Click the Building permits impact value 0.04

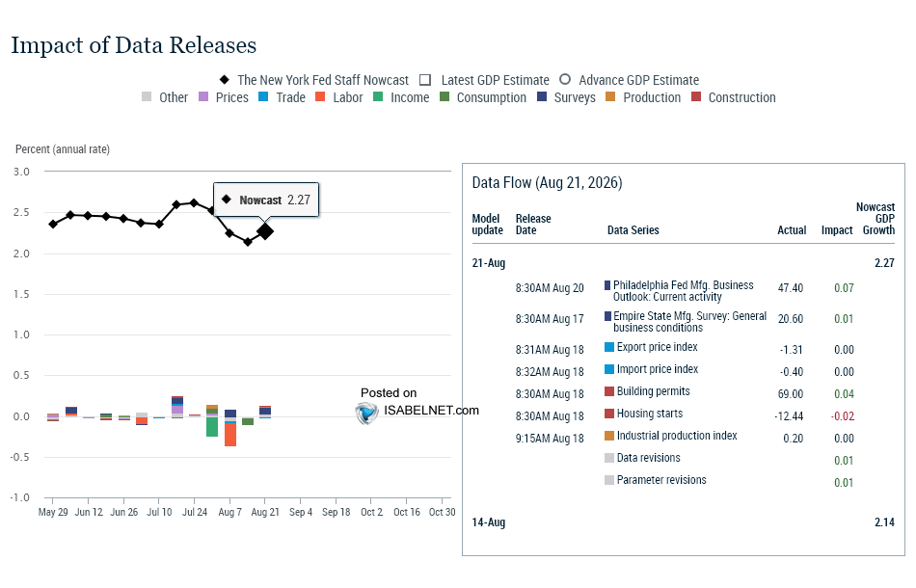click(x=844, y=394)
